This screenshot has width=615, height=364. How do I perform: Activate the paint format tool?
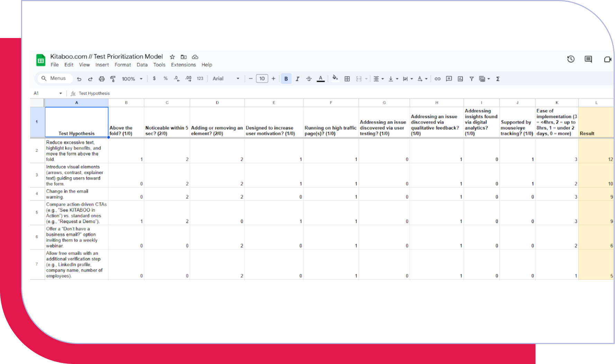click(x=113, y=79)
